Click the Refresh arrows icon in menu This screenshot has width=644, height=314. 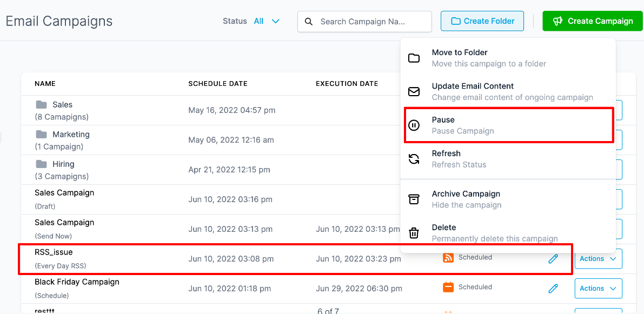(414, 159)
